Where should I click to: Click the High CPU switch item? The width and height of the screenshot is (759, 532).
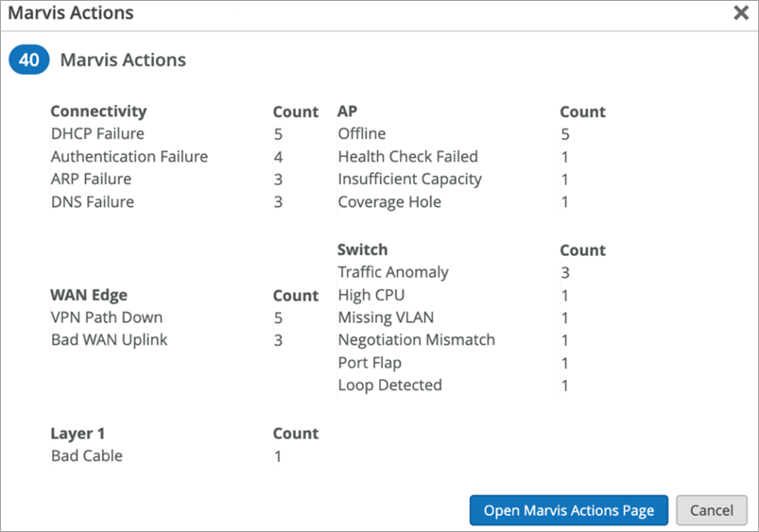(x=371, y=295)
